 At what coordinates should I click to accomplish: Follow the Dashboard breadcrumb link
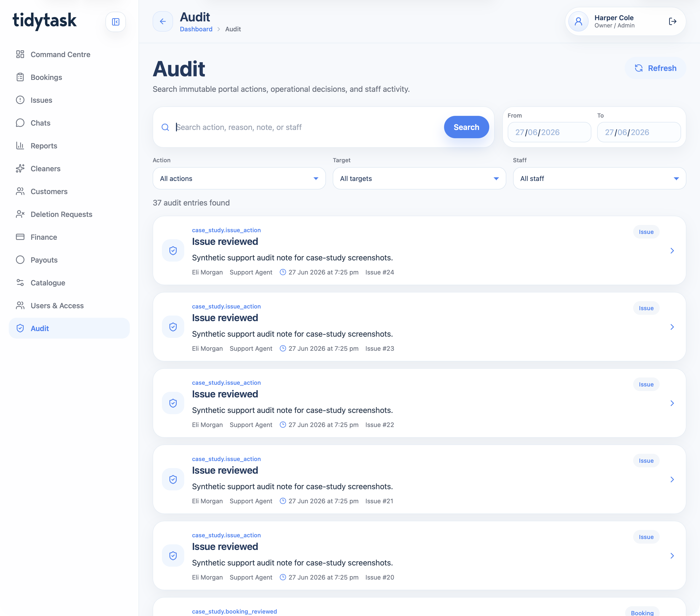[x=196, y=29]
